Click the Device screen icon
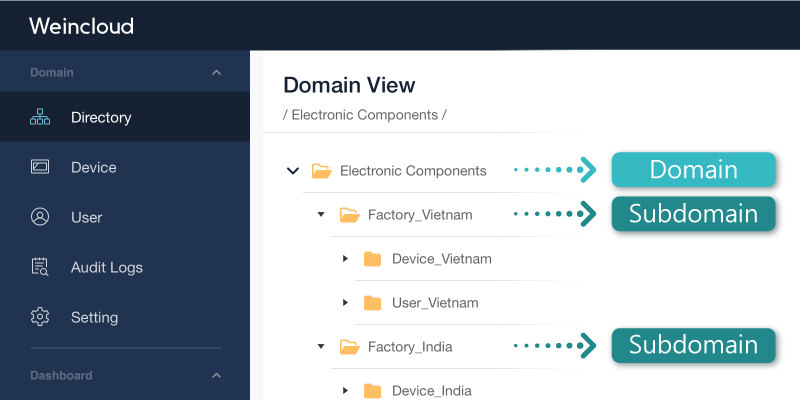 40,167
